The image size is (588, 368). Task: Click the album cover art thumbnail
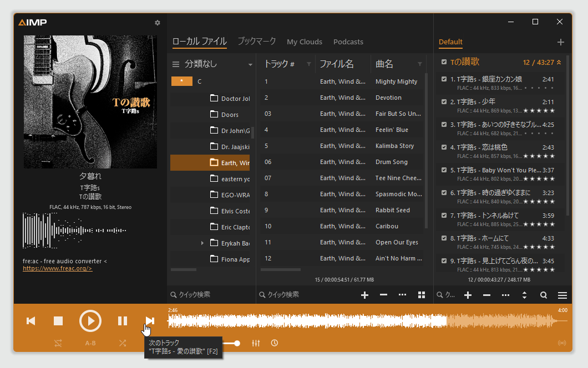coord(90,102)
